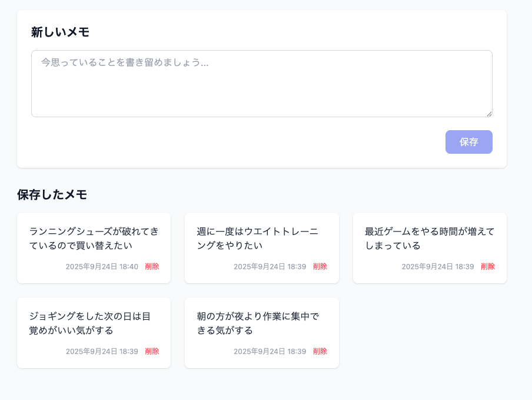
Task: Click the textarea resize handle corner
Action: [x=489, y=114]
